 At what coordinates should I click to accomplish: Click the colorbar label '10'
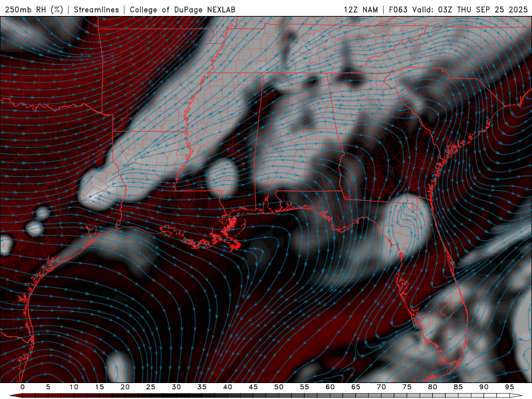coord(74,387)
